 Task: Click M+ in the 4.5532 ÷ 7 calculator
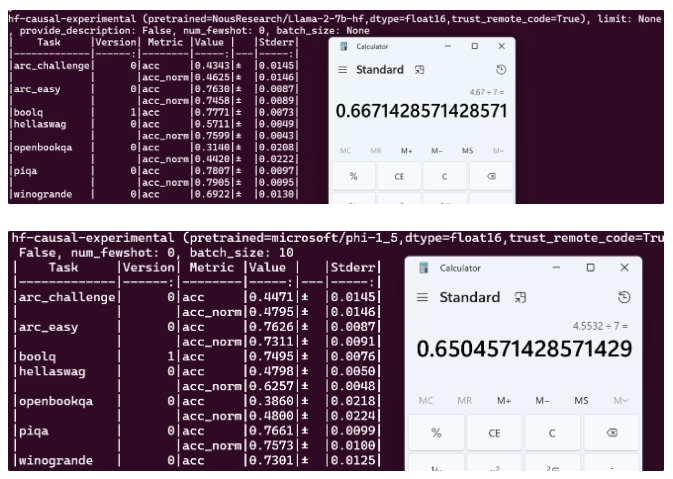(x=504, y=400)
